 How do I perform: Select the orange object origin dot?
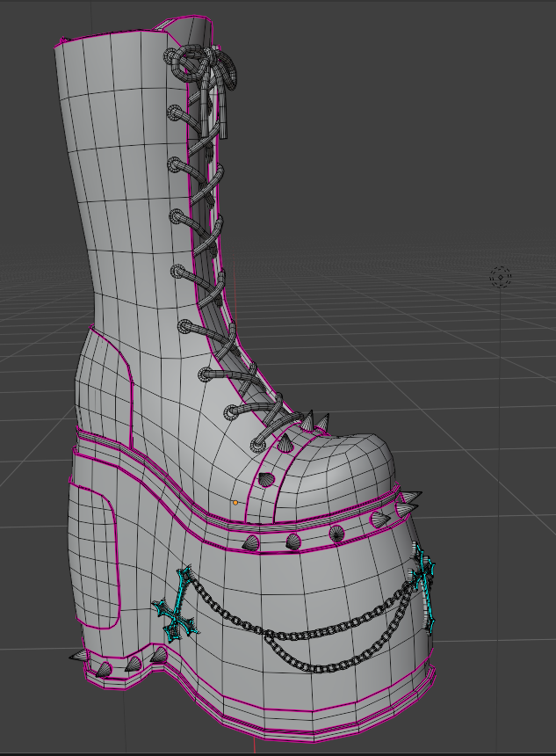235,503
